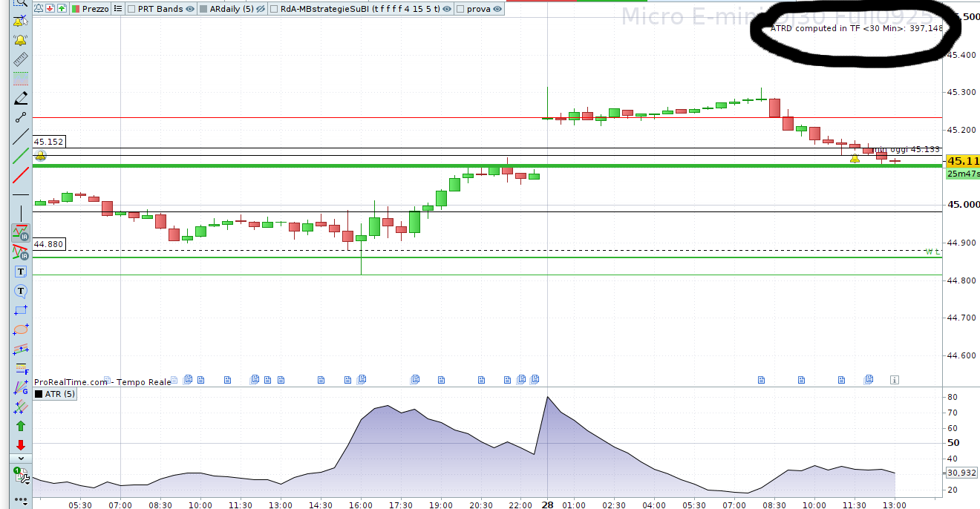This screenshot has height=509, width=980.
Task: Click the alert bell in indicator bar
Action: point(39,9)
